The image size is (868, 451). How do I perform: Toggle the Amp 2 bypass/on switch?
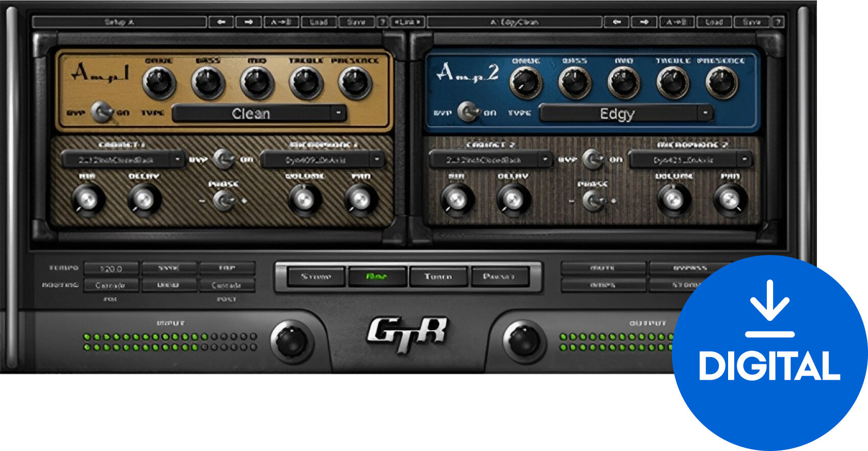tap(468, 112)
